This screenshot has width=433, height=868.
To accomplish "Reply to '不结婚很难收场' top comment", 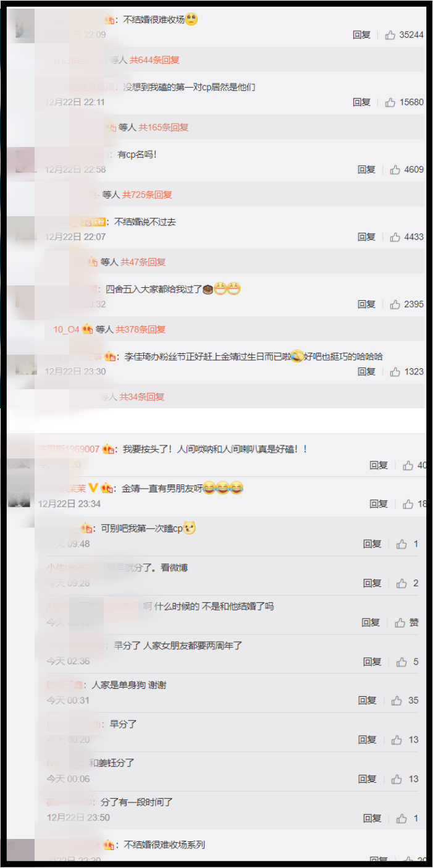I will pyautogui.click(x=361, y=35).
